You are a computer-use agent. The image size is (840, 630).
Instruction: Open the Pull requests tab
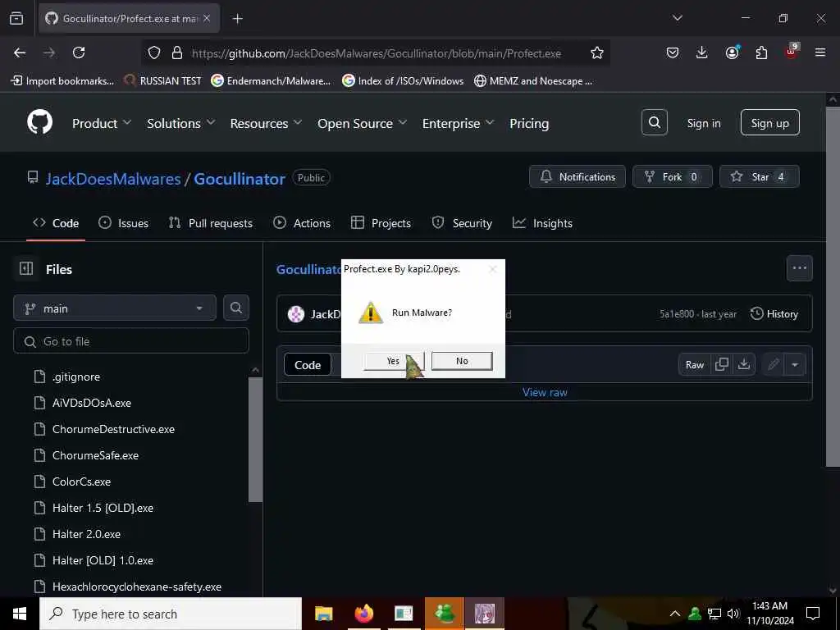coord(211,223)
